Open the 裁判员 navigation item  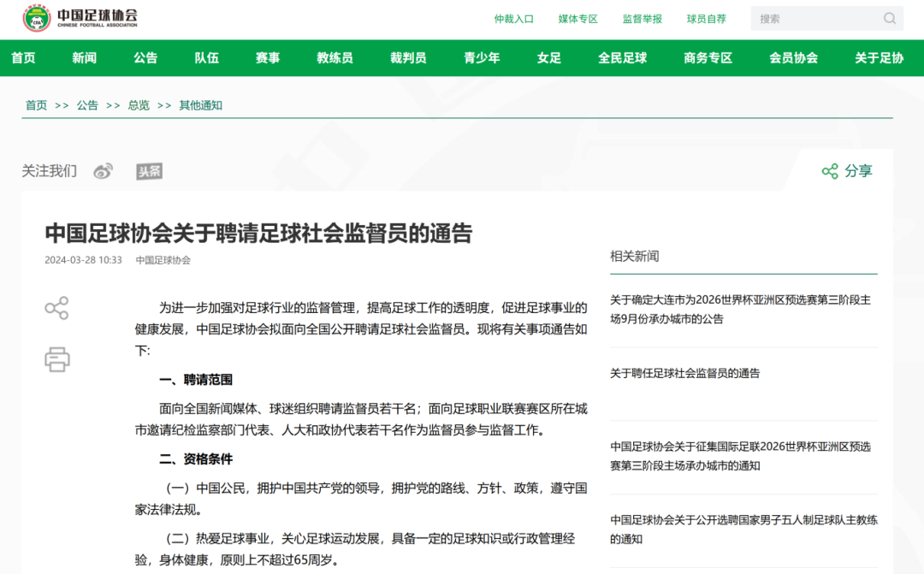[x=408, y=58]
